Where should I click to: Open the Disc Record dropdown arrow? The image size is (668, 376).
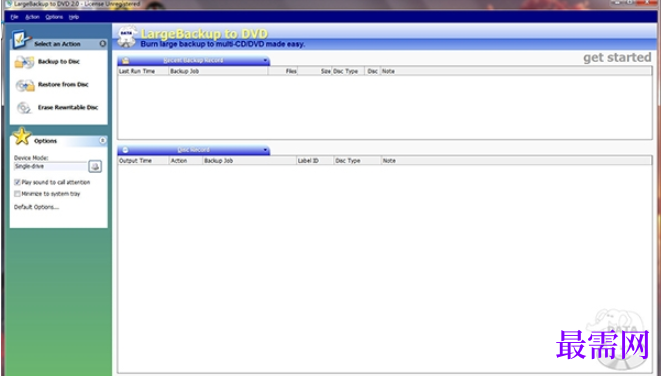tap(265, 150)
